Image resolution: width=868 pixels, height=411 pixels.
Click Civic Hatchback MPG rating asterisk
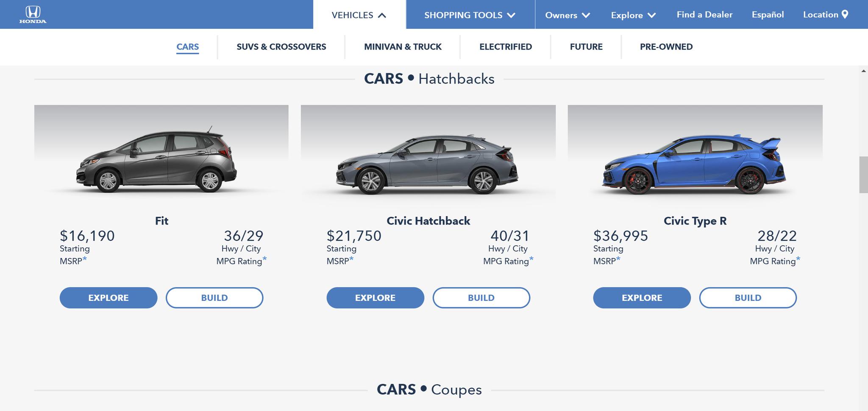click(x=531, y=258)
